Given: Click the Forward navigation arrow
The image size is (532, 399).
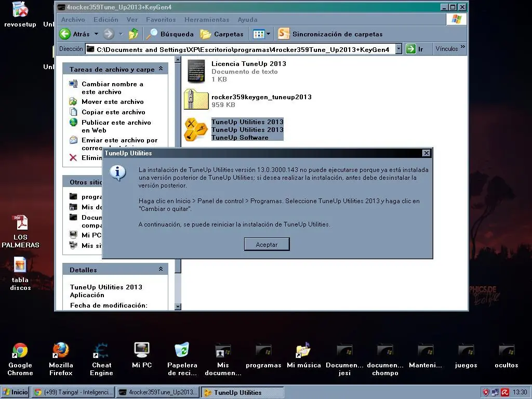Looking at the screenshot, I should (x=109, y=34).
